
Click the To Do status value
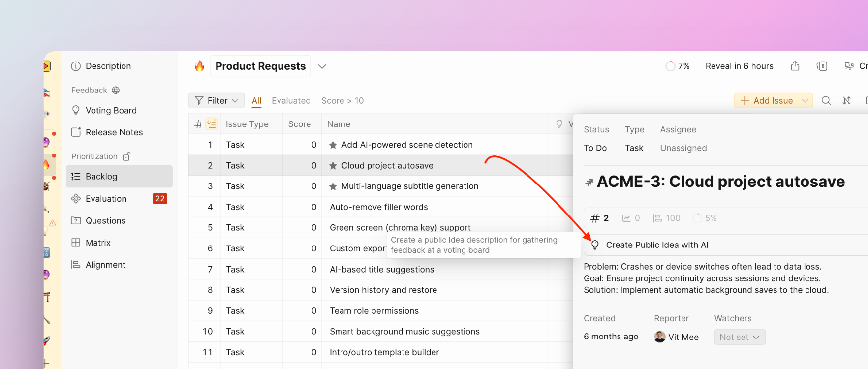click(x=595, y=148)
